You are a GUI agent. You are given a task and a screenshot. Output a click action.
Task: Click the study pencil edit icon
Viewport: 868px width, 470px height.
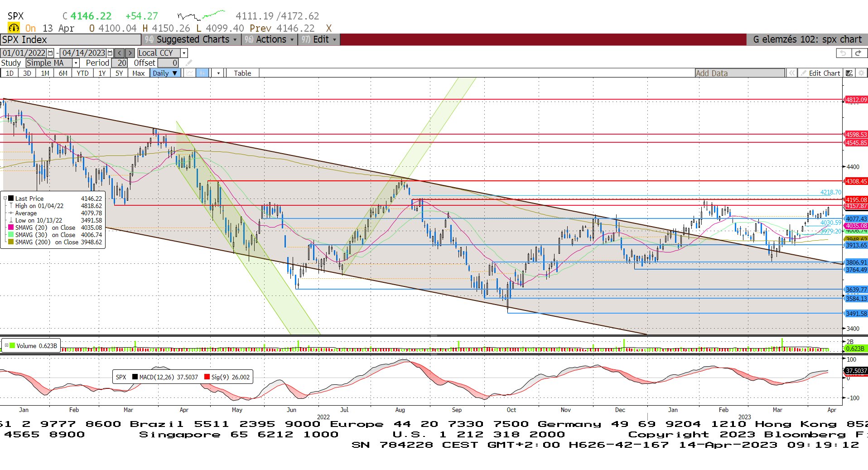(x=189, y=63)
